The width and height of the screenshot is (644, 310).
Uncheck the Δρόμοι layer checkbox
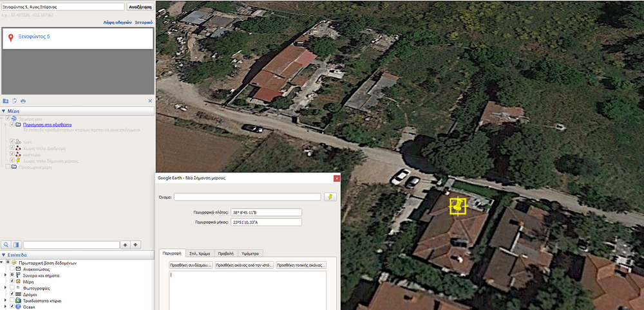point(12,294)
